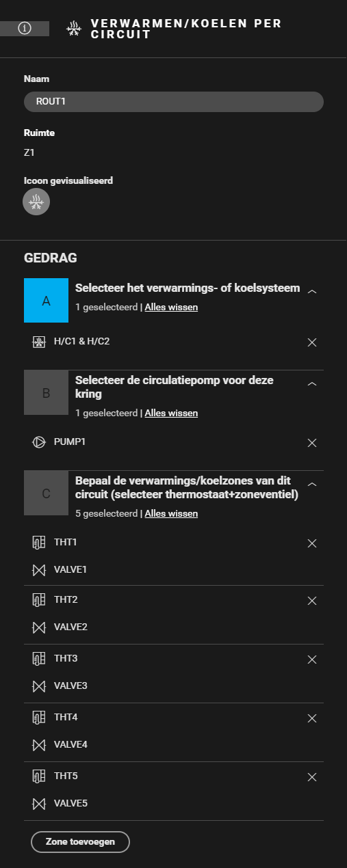
Task: Select step A tile
Action: coord(46,300)
